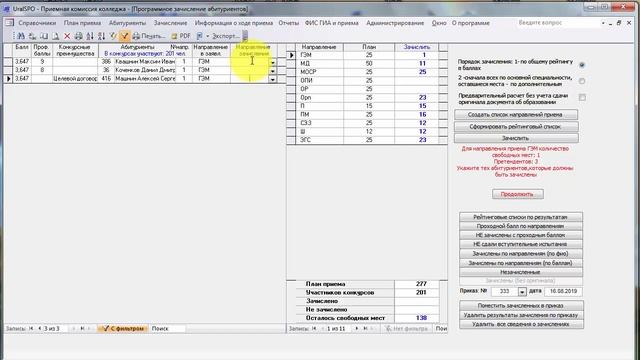Image resolution: width=640 pixels, height=360 pixels.
Task: Click the order date field 16.08.2019
Action: tap(563, 291)
